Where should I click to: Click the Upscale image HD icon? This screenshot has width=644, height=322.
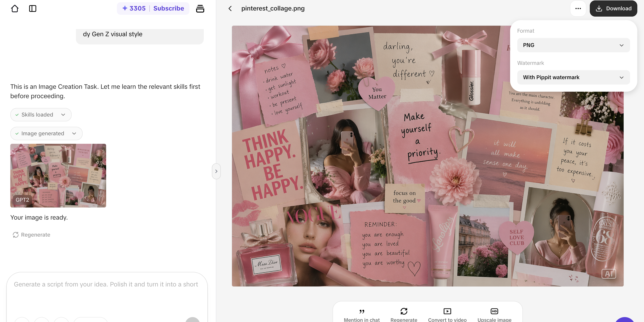point(494,311)
